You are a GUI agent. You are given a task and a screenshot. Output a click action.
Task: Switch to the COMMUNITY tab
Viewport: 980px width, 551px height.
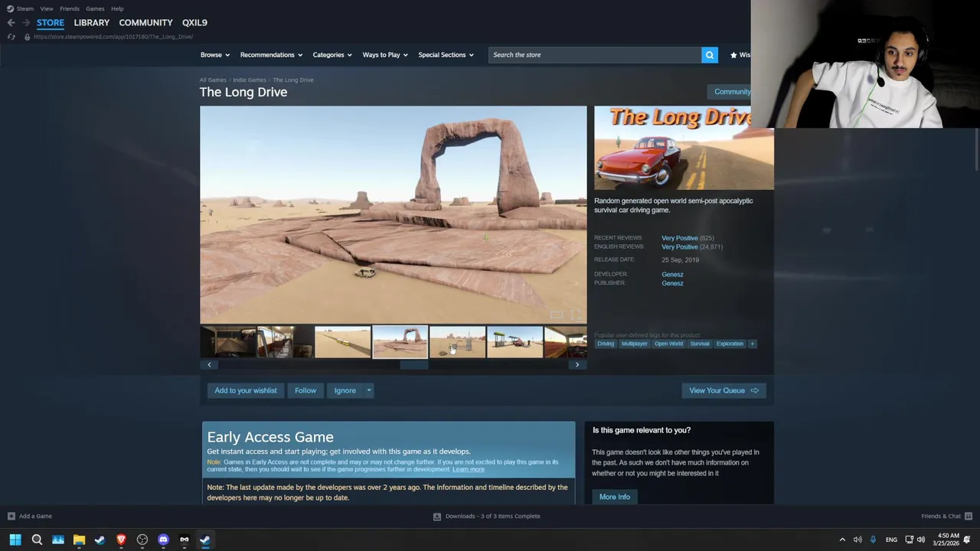tap(145, 23)
